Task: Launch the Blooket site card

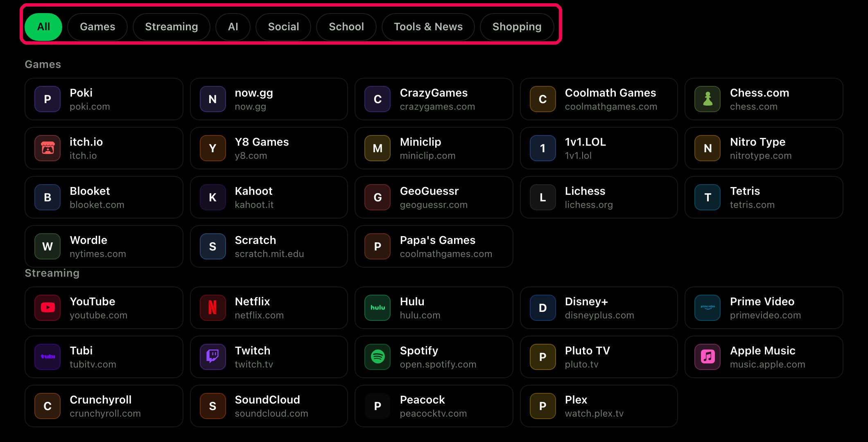Action: 104,197
